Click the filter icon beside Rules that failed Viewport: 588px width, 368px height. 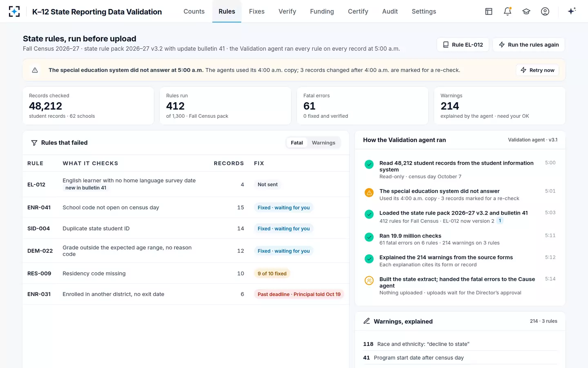[x=34, y=143]
